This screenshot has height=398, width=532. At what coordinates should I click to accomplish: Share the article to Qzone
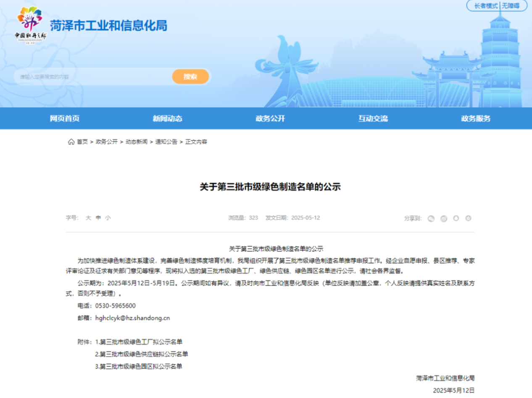coord(469,219)
